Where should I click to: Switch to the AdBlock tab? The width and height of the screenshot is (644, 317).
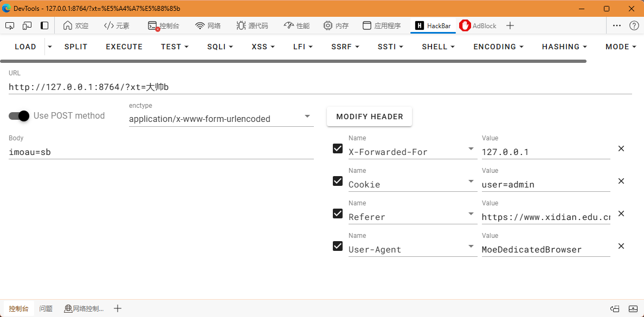coord(478,25)
